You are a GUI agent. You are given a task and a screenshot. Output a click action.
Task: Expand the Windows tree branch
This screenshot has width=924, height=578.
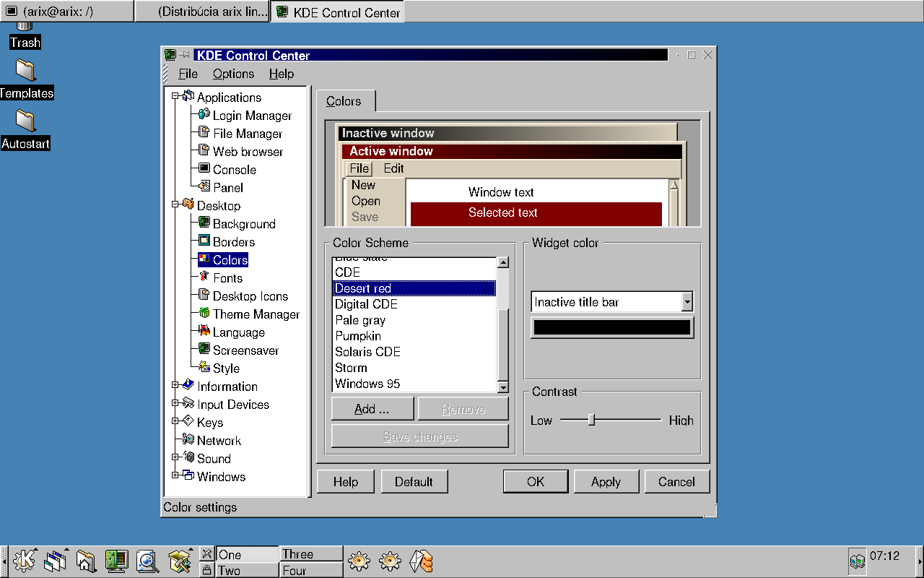click(175, 475)
